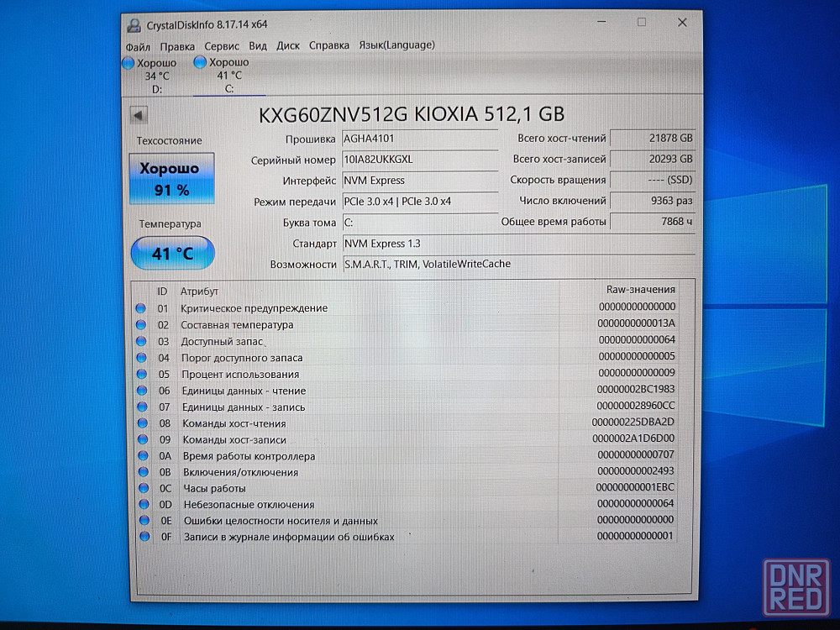This screenshot has width=840, height=630.
Task: Click the status icon for row 01 Критическое предупреждение
Action: [x=141, y=308]
